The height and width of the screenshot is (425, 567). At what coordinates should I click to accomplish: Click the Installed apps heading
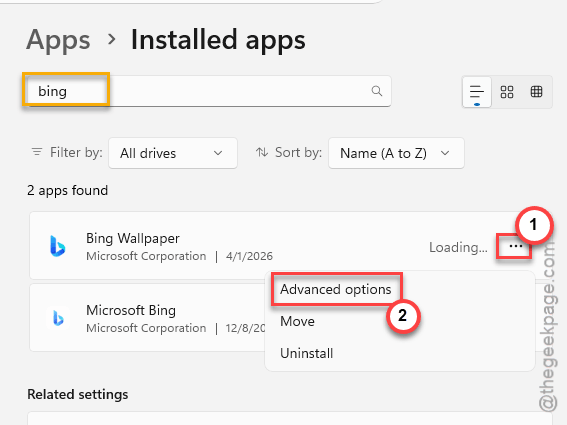pyautogui.click(x=218, y=40)
